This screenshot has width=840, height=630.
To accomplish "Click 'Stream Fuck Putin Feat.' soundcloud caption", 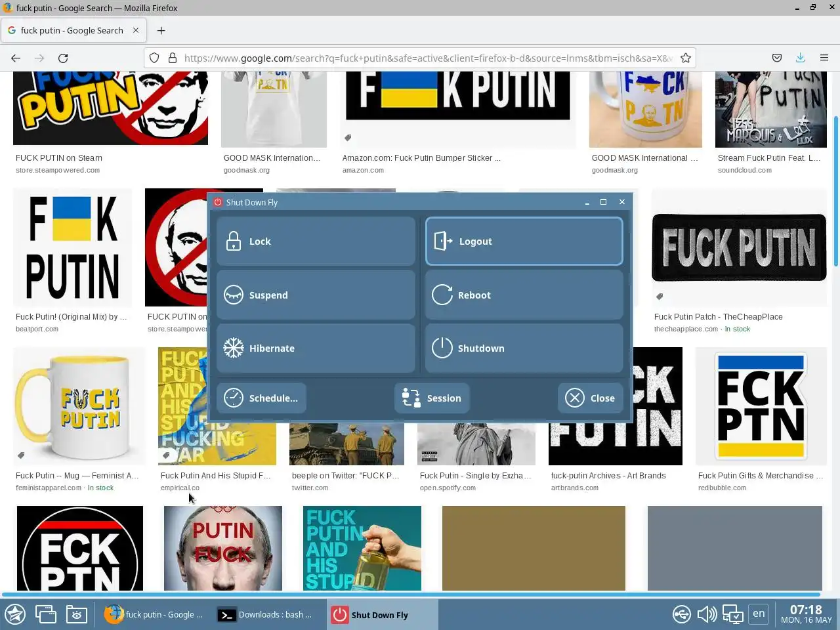I will (x=769, y=158).
